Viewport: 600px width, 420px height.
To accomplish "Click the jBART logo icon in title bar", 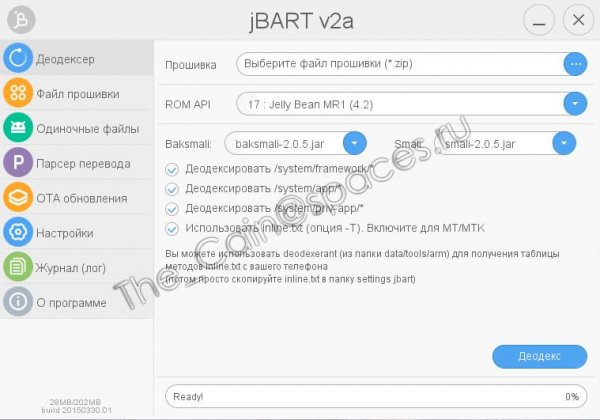I will pos(21,20).
